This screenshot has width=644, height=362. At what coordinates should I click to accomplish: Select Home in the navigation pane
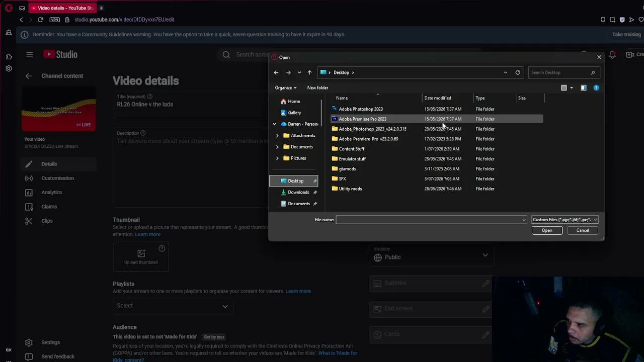[x=294, y=102]
